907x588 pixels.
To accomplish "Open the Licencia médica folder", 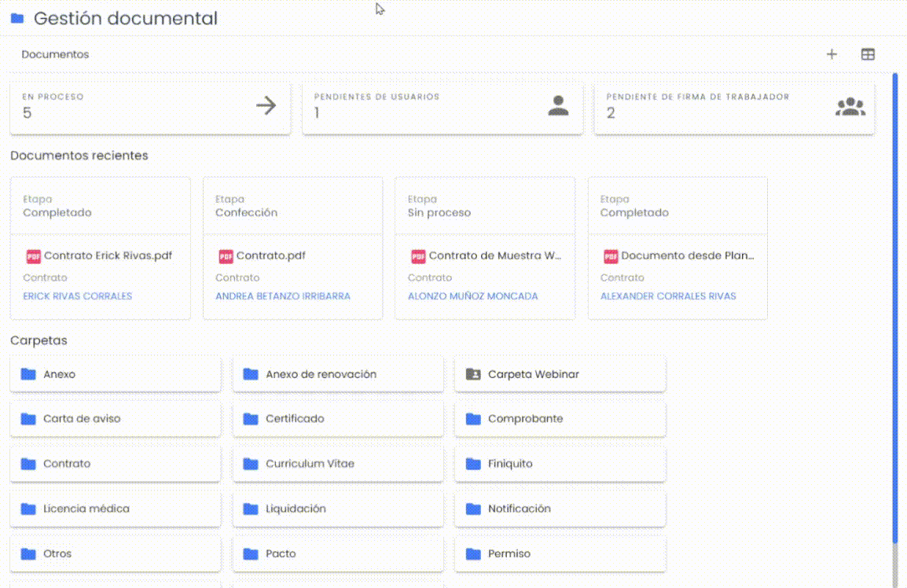I will coord(116,509).
